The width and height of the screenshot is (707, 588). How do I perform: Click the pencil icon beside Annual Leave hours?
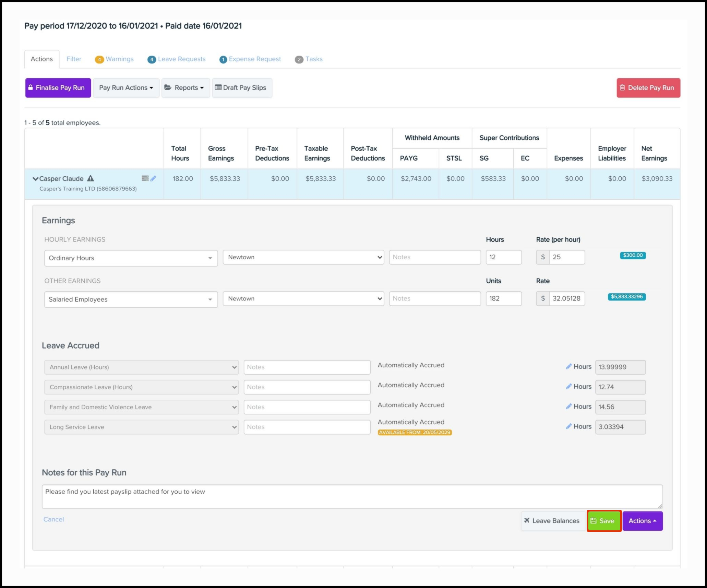(x=568, y=367)
